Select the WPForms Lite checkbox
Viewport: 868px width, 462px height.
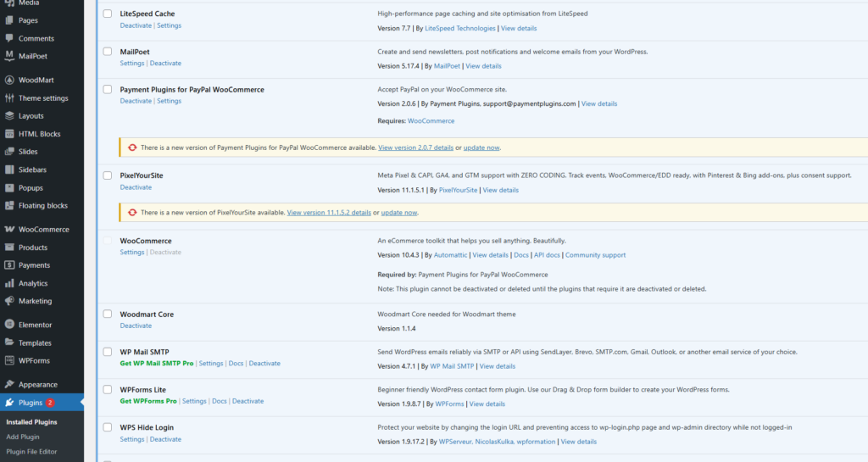click(x=108, y=389)
